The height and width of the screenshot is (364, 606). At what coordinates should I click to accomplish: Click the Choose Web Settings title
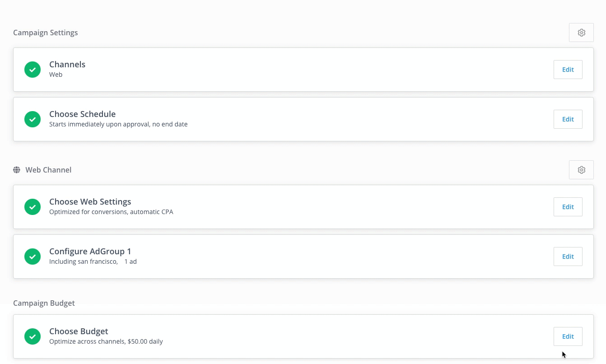[90, 202]
